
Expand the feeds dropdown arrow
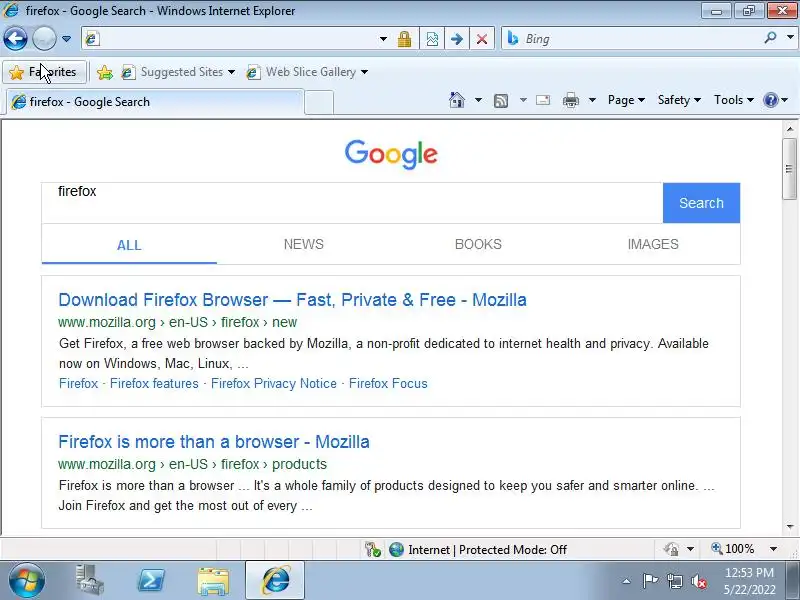tap(523, 100)
